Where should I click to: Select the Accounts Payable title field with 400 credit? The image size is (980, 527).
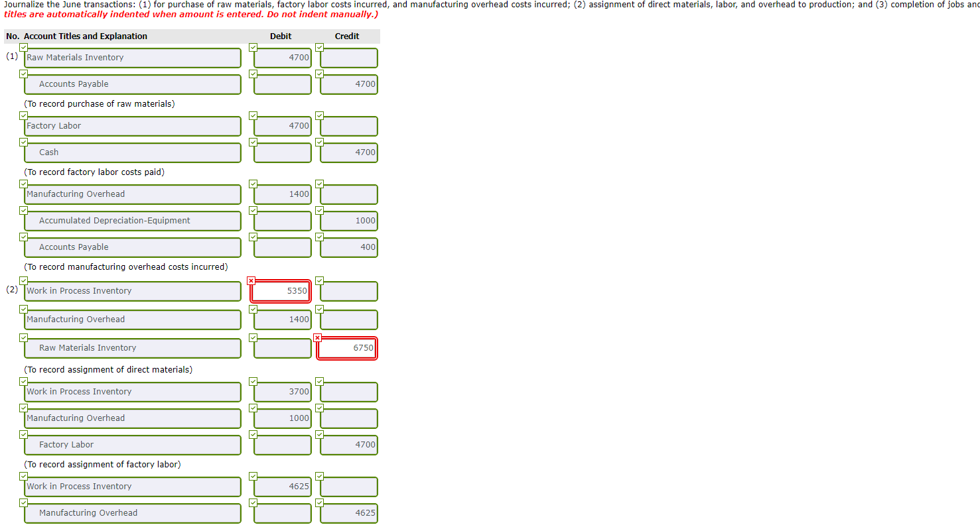(133, 247)
